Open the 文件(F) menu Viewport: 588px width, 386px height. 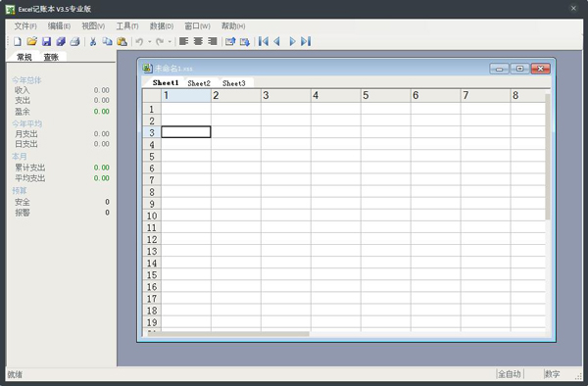click(x=25, y=25)
